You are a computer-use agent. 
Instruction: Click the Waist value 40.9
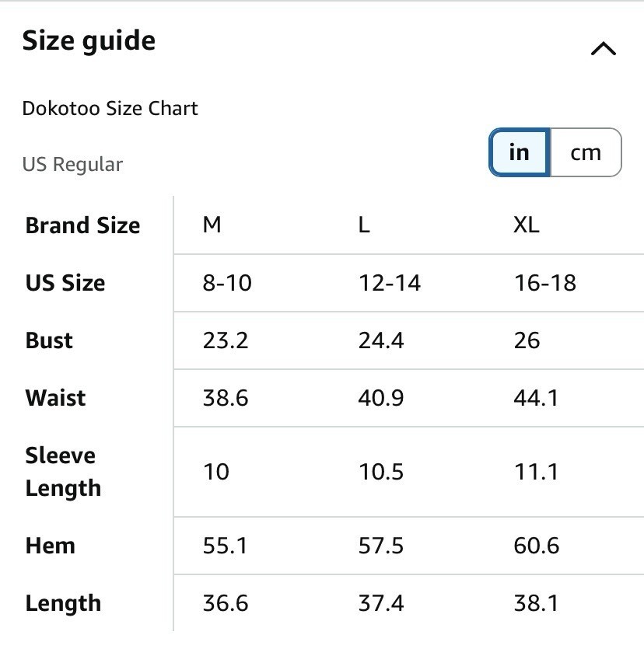pyautogui.click(x=381, y=397)
